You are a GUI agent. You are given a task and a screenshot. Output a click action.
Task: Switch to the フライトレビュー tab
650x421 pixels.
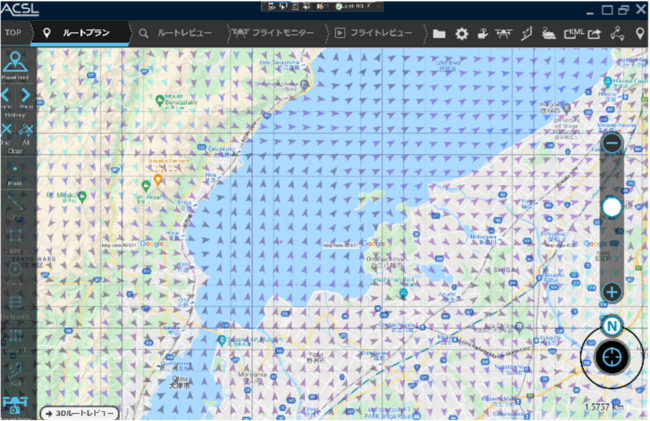[x=376, y=33]
